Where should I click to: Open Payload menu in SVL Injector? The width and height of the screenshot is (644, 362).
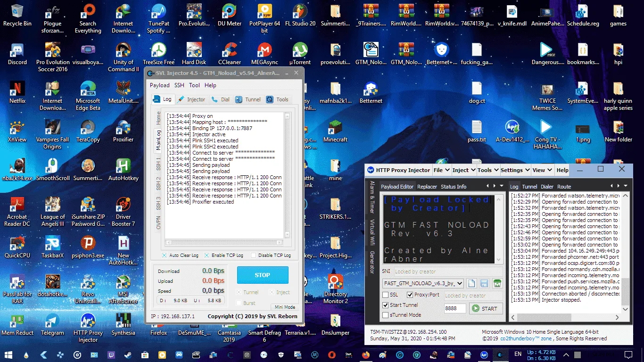click(x=159, y=85)
